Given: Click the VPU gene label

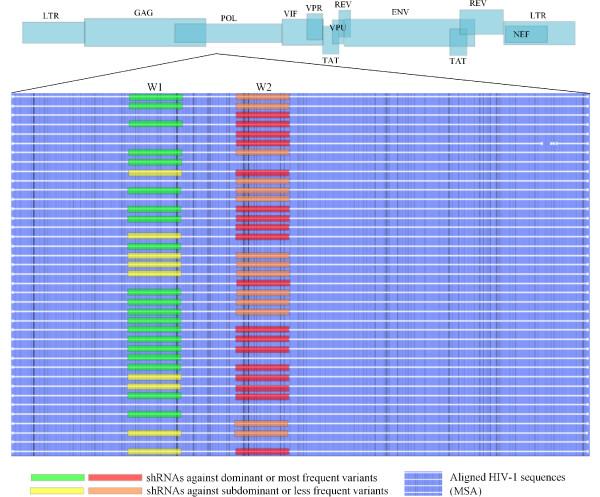Looking at the screenshot, I should (337, 28).
